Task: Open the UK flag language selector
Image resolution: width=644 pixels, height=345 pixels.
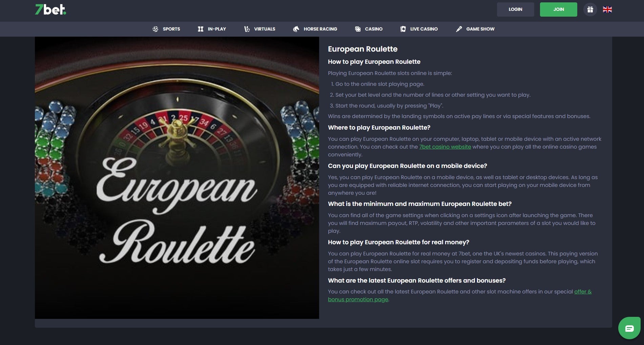Action: [607, 9]
